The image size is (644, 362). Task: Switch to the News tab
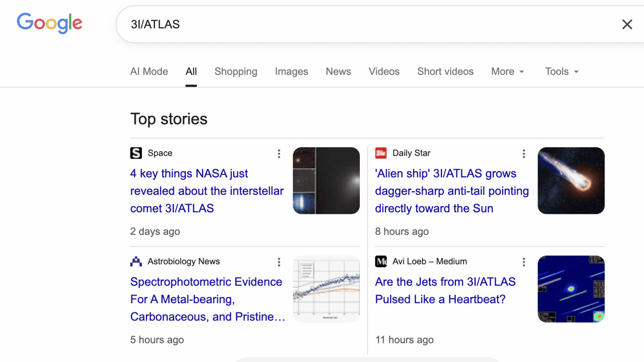tap(338, 71)
